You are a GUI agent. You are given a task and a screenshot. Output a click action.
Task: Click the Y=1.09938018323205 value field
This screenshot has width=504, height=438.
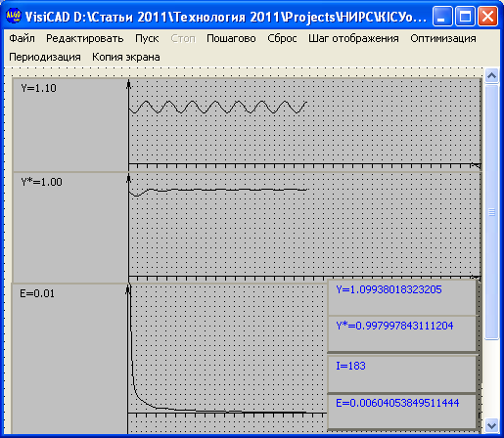pyautogui.click(x=402, y=297)
